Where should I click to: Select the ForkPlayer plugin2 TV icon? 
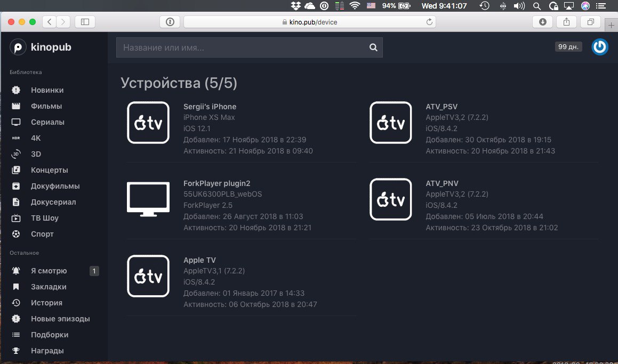coord(148,199)
